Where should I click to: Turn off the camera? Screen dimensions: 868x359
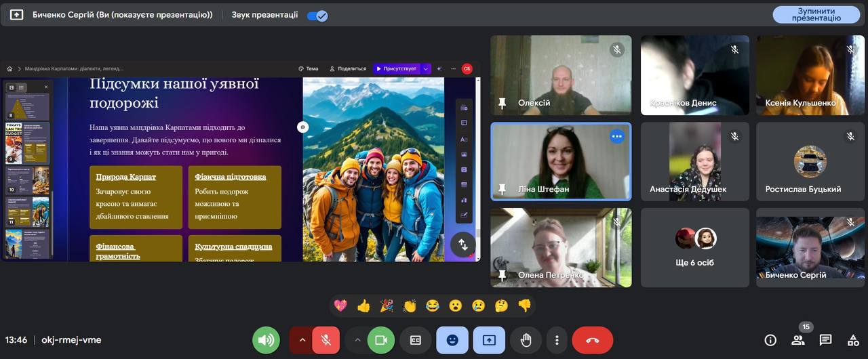(381, 340)
